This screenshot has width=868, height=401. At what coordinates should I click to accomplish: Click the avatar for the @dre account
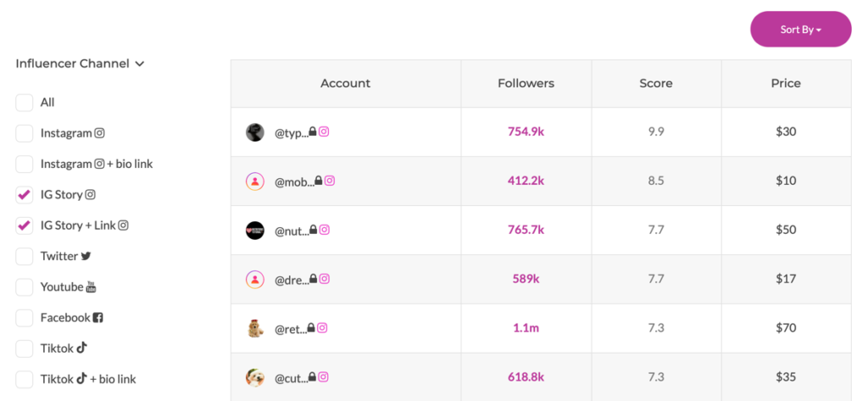(x=255, y=279)
